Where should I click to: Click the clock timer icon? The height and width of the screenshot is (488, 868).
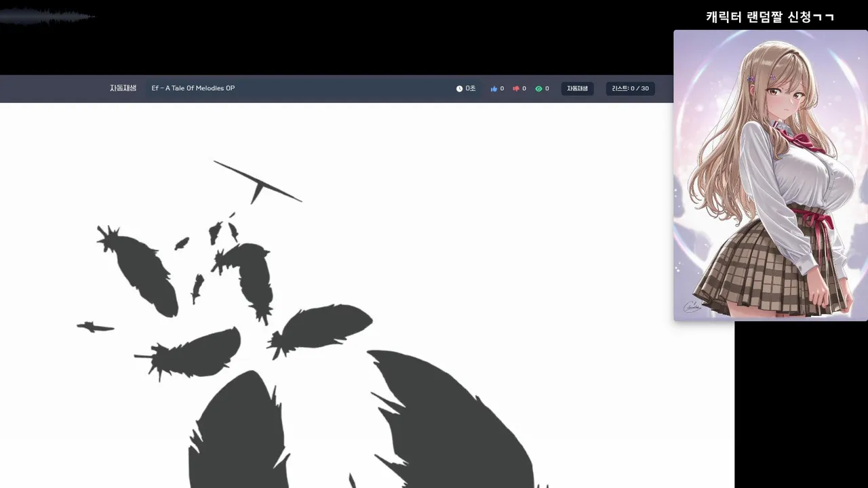coord(459,89)
